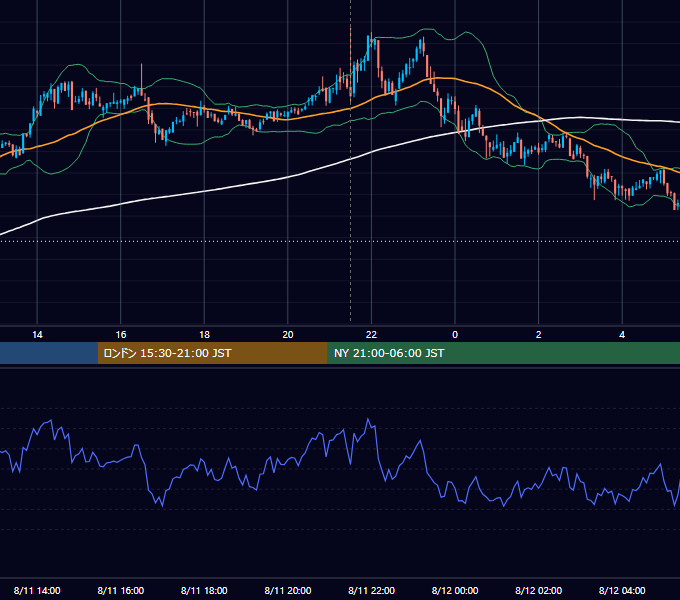Click the time axis label 16

(x=121, y=335)
